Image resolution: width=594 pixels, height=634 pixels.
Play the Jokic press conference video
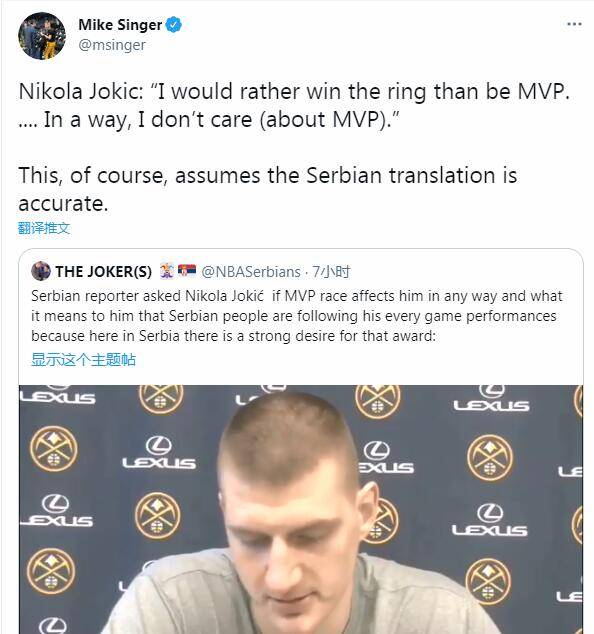pyautogui.click(x=301, y=509)
